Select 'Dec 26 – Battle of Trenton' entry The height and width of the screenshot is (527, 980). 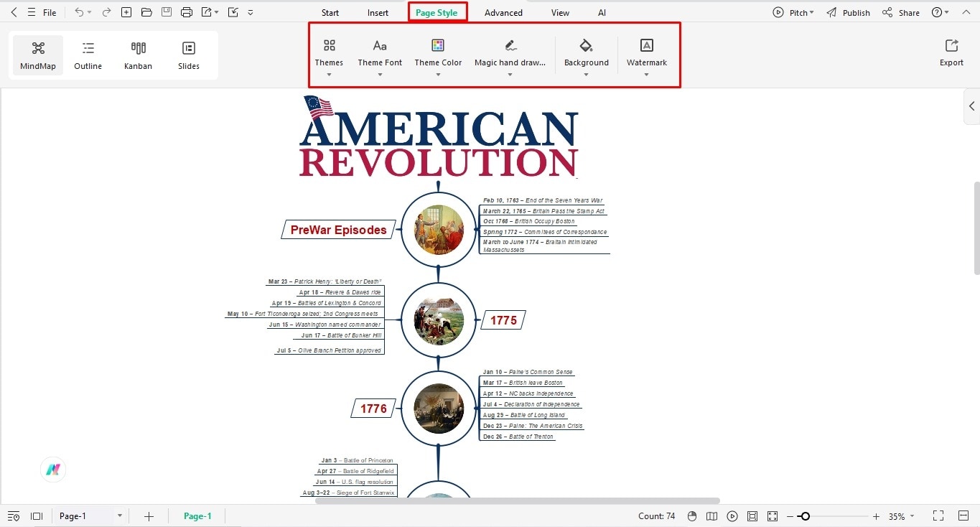point(518,437)
